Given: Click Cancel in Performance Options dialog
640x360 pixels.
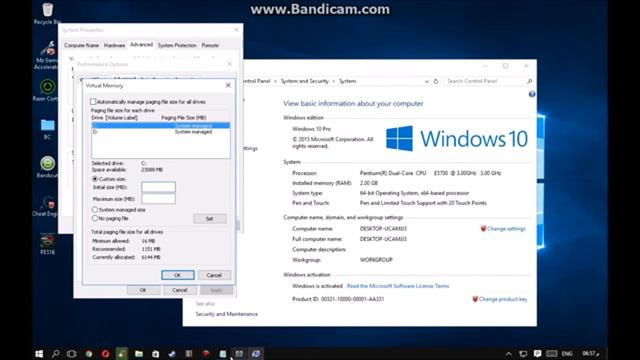Looking at the screenshot, I should coord(180,290).
